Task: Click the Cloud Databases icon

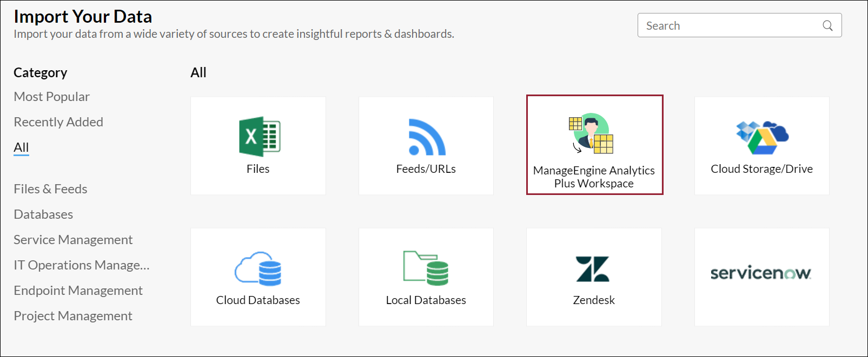Action: click(258, 268)
